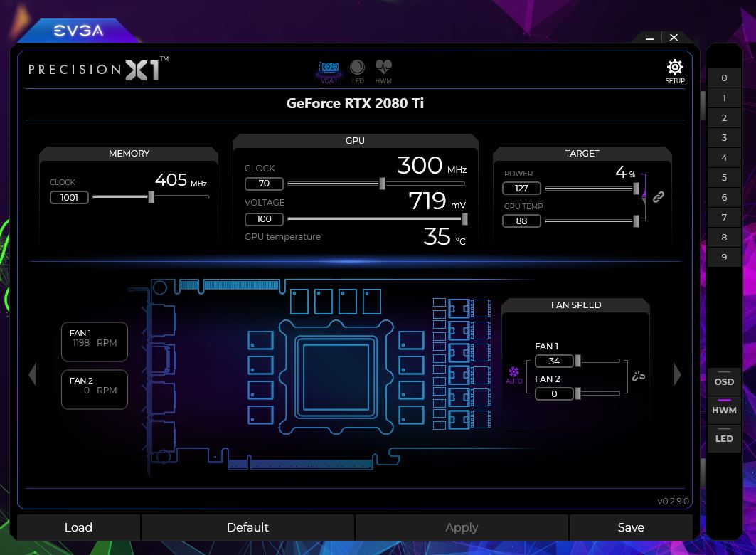Select profile 5
Viewport: 756px width, 555px height.
[x=724, y=177]
